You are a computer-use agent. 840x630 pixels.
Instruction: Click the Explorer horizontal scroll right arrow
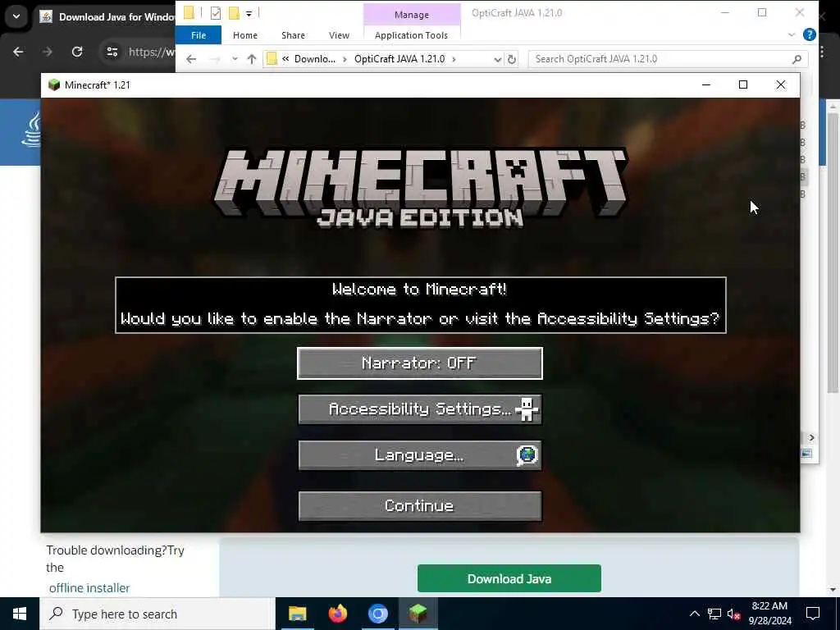click(x=811, y=438)
